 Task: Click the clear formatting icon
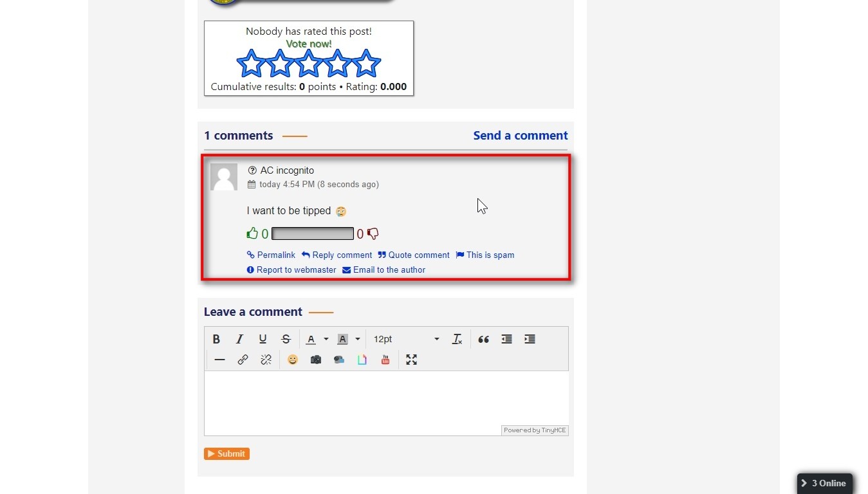coord(457,339)
